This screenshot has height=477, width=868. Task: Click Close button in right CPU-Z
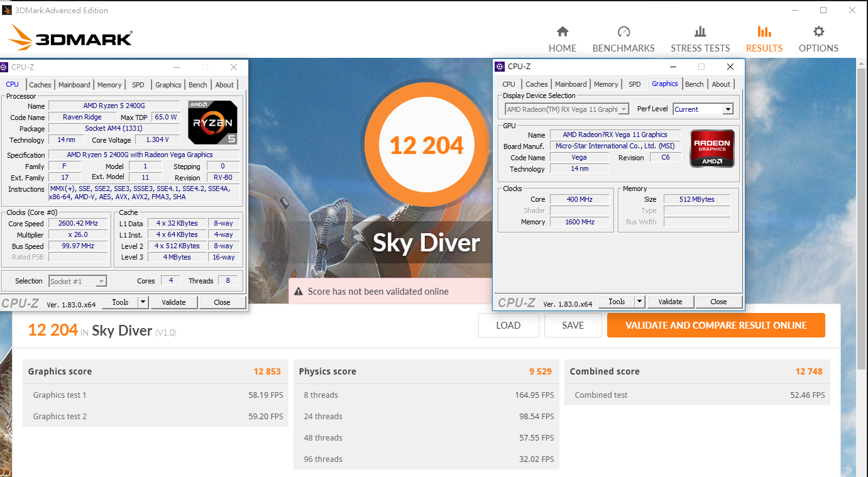pos(718,302)
